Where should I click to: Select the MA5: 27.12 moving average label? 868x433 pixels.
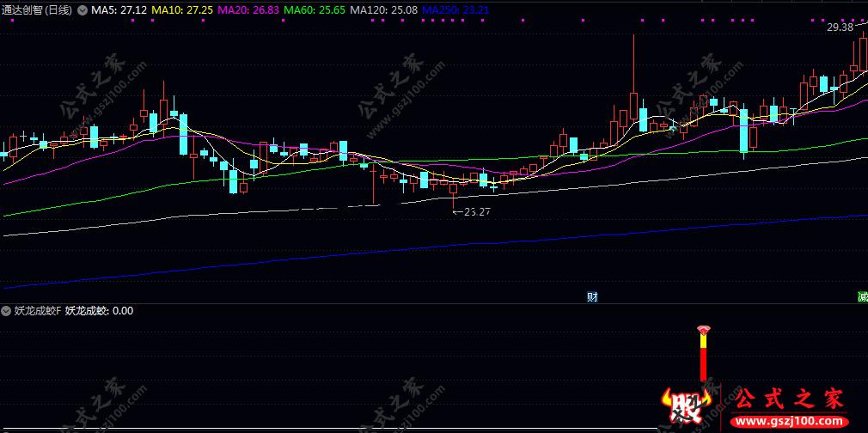pos(119,10)
